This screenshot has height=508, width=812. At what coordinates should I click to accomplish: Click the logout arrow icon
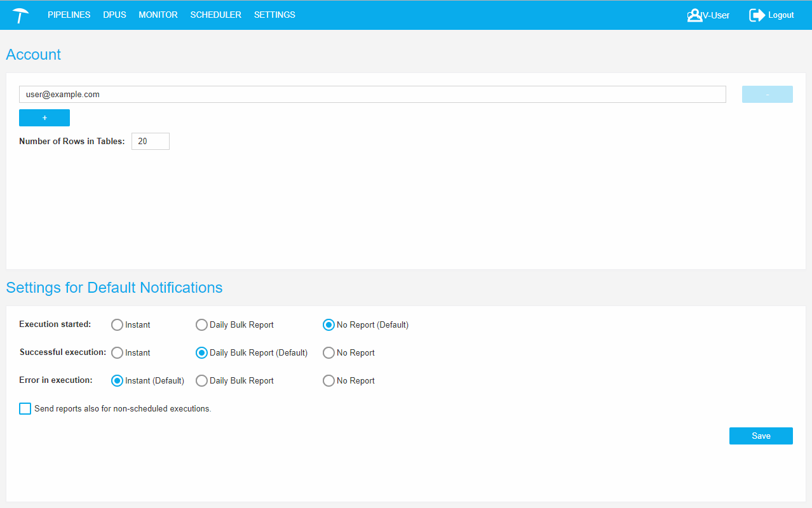point(757,15)
